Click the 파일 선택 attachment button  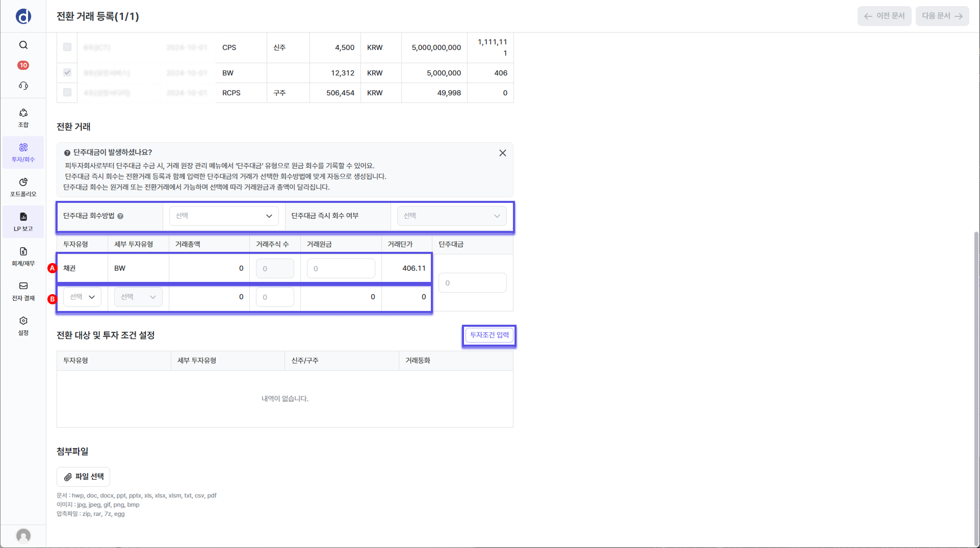[84, 477]
